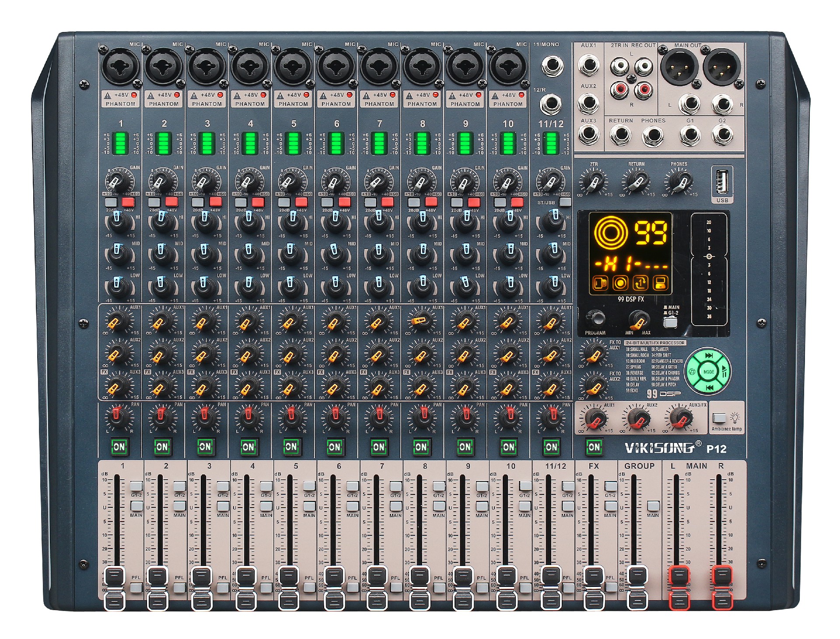The height and width of the screenshot is (639, 840).
Task: Select the G2 group output jack
Action: pyautogui.click(x=722, y=136)
